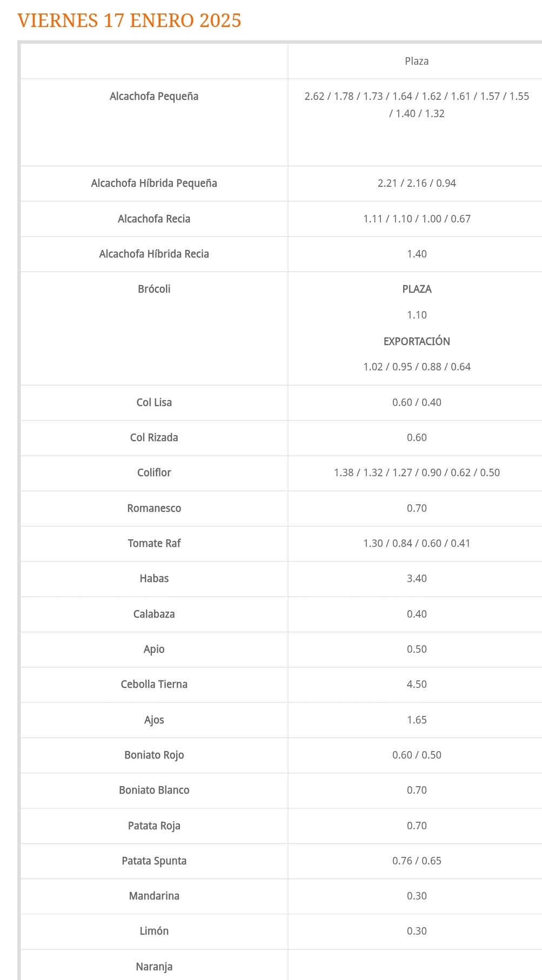Select the Cebolla Tierna row label
The height and width of the screenshot is (980, 542).
(x=154, y=684)
